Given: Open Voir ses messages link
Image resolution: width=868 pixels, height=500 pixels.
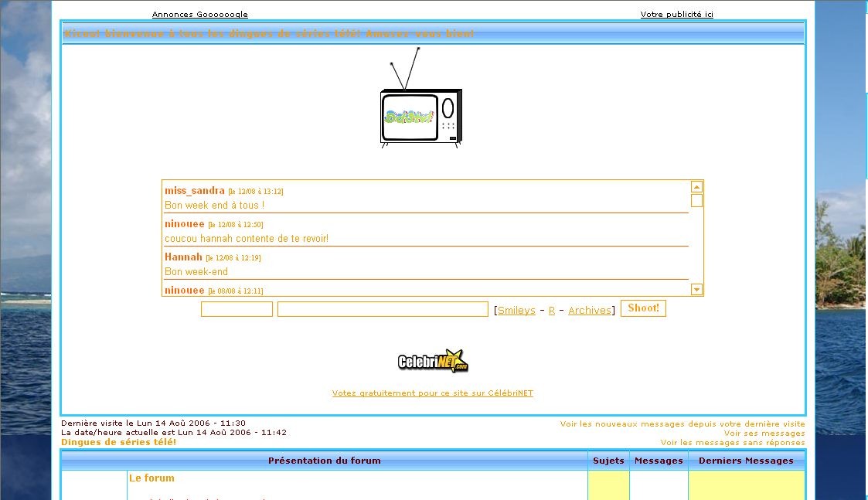Looking at the screenshot, I should click(764, 434).
